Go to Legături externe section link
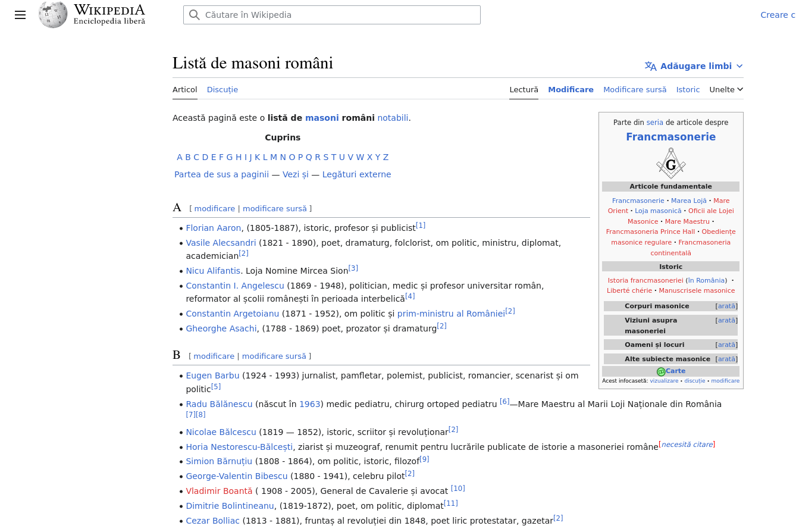The image size is (796, 532). coord(357,174)
